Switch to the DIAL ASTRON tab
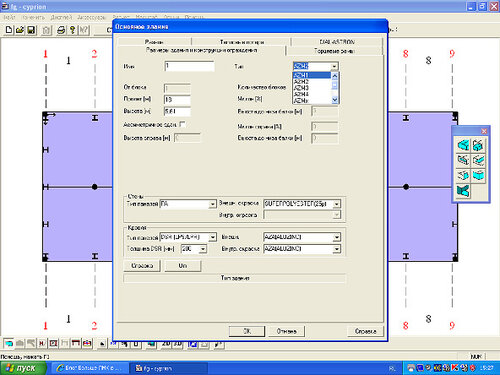This screenshot has height=375, width=500. [x=337, y=42]
